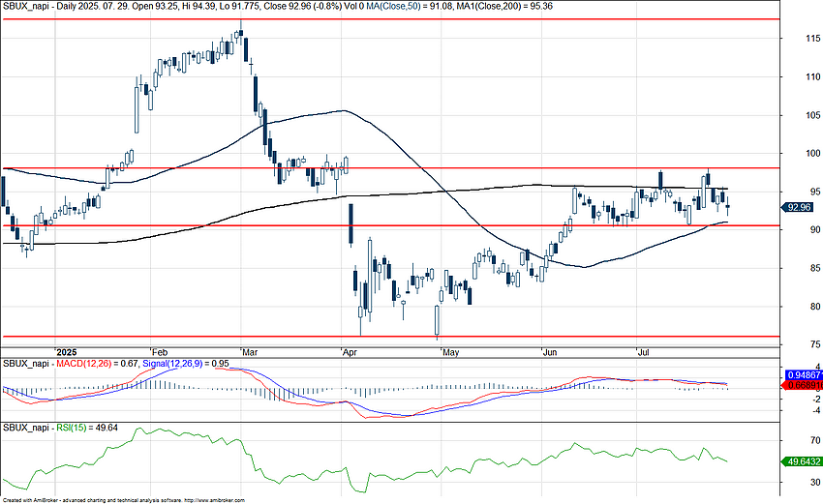Click the Apr label on time axis

pyautogui.click(x=350, y=352)
